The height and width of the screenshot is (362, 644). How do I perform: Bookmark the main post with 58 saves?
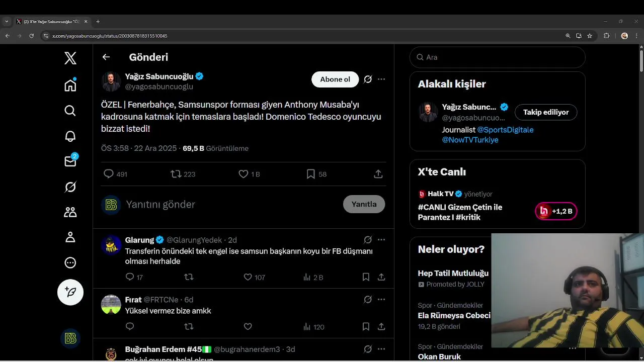(311, 174)
